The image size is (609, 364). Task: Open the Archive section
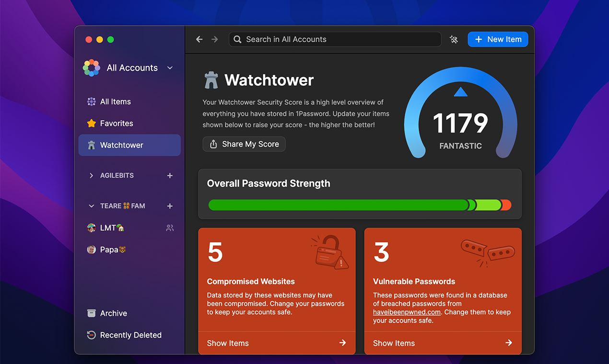[129, 313]
